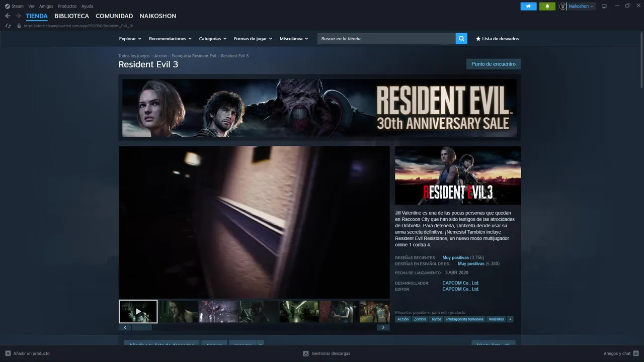644x362 pixels.
Task: Switch to the TIENDA tab
Action: pyautogui.click(x=37, y=16)
